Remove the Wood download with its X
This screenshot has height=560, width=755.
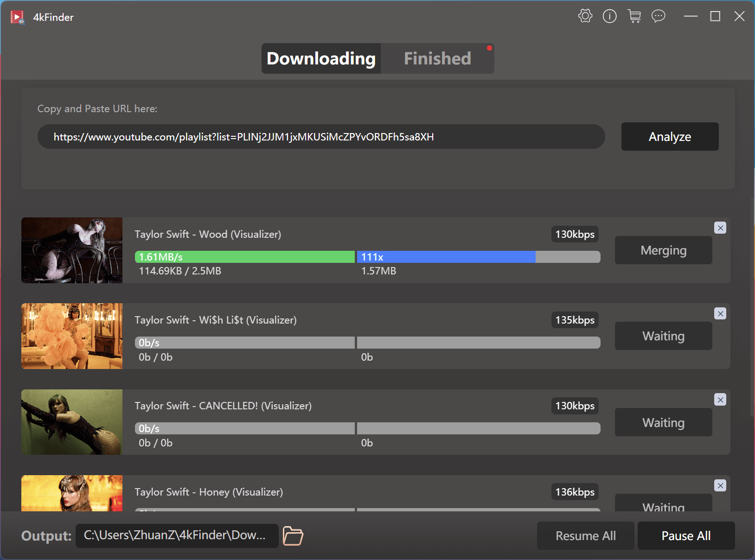tap(720, 228)
